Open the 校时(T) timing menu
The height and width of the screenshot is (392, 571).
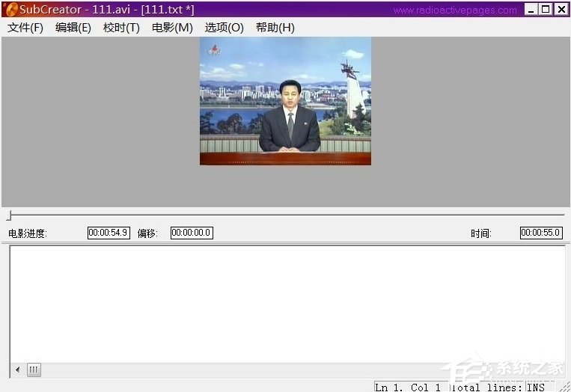click(121, 28)
